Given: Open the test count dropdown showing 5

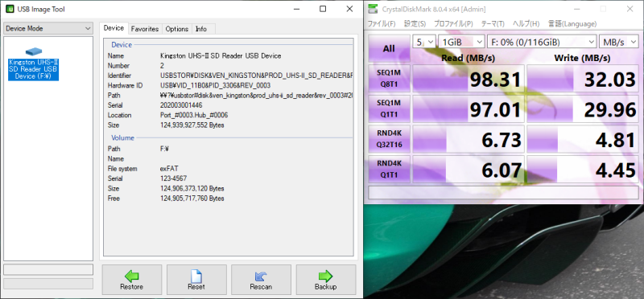Looking at the screenshot, I should [424, 42].
